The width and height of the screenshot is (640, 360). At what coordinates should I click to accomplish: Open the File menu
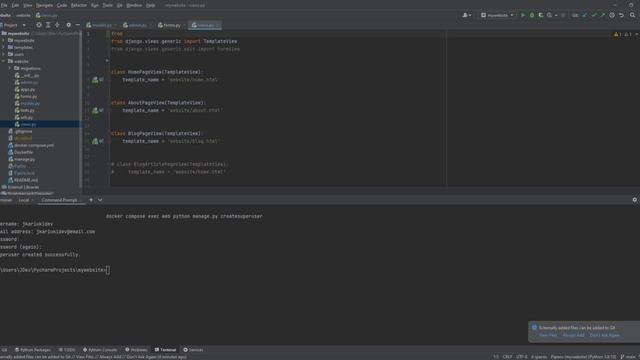pos(4,5)
